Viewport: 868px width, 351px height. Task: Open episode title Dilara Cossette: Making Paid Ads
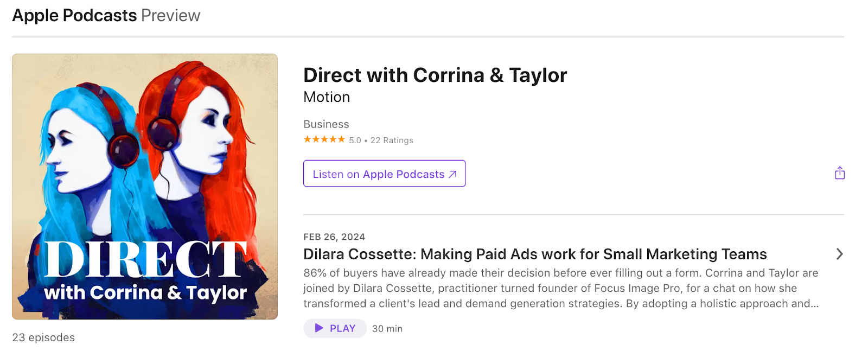(x=535, y=254)
